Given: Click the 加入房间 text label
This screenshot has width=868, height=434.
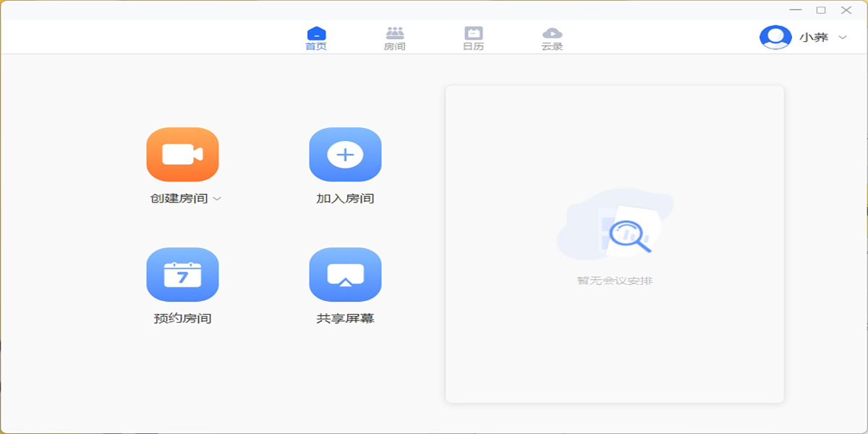Looking at the screenshot, I should coord(345,199).
